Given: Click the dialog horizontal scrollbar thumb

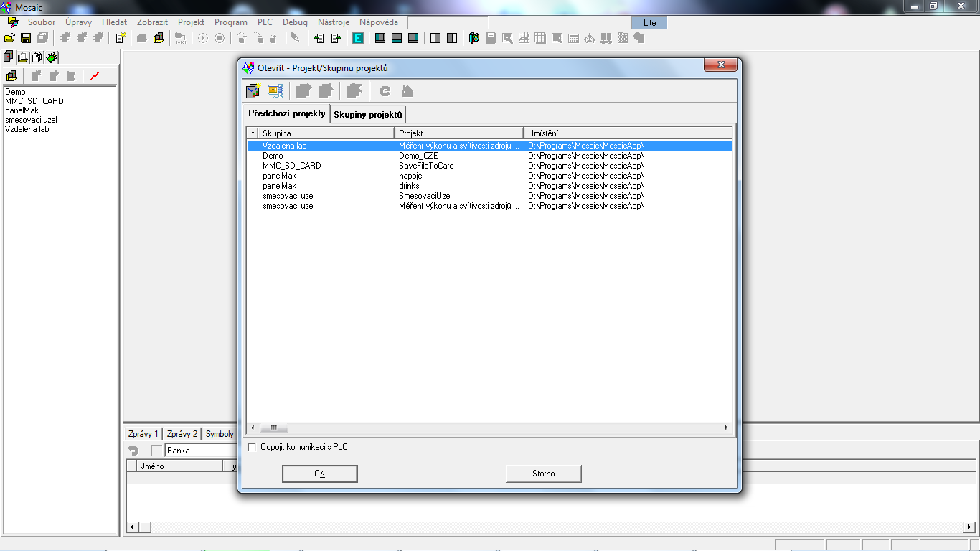Looking at the screenshot, I should click(273, 428).
